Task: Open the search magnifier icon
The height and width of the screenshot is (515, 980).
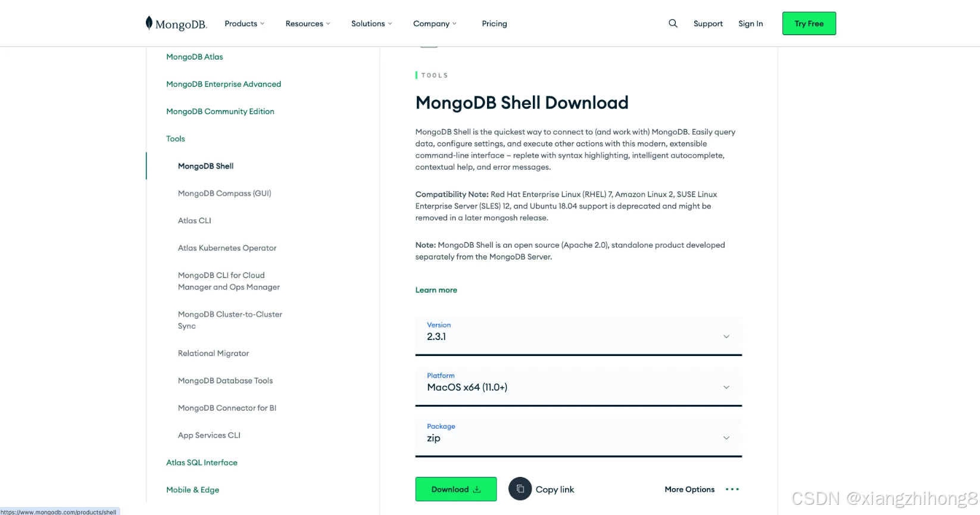Action: (673, 23)
